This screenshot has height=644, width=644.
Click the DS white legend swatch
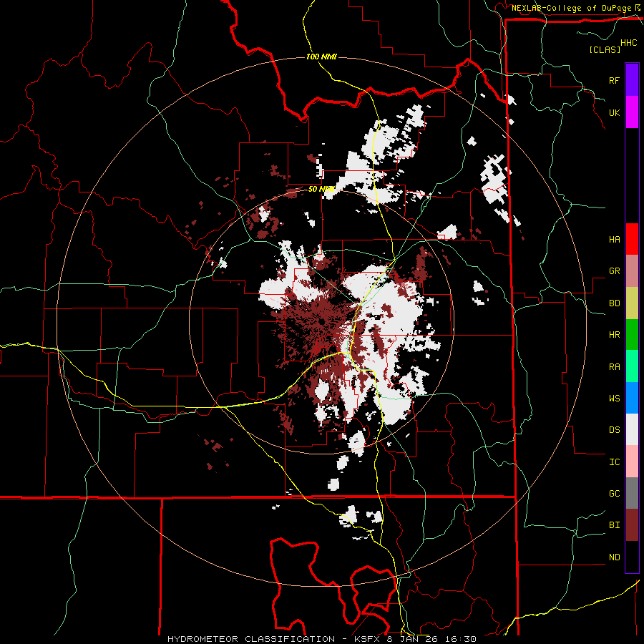632,429
